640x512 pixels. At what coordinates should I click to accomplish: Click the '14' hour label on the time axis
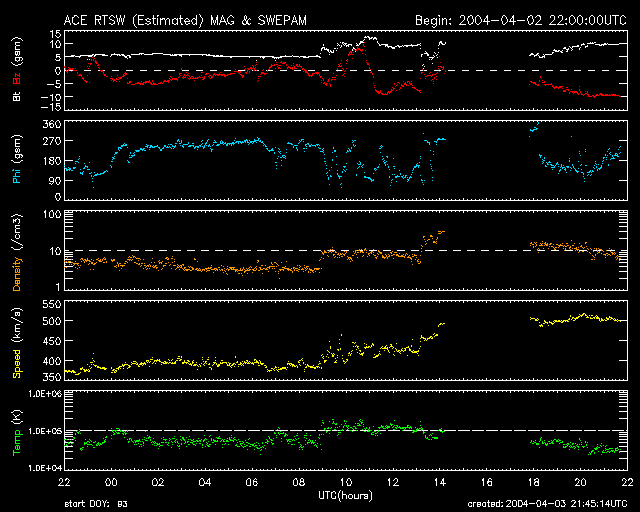point(440,483)
